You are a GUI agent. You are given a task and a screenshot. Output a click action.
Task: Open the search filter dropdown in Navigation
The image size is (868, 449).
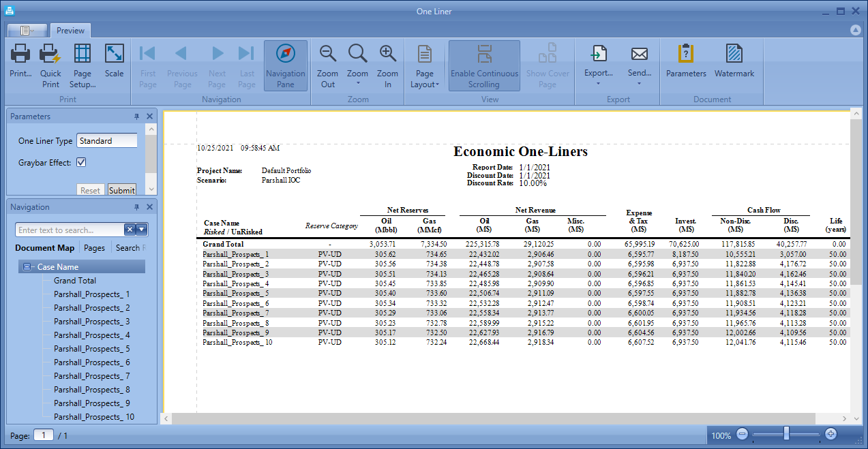140,229
